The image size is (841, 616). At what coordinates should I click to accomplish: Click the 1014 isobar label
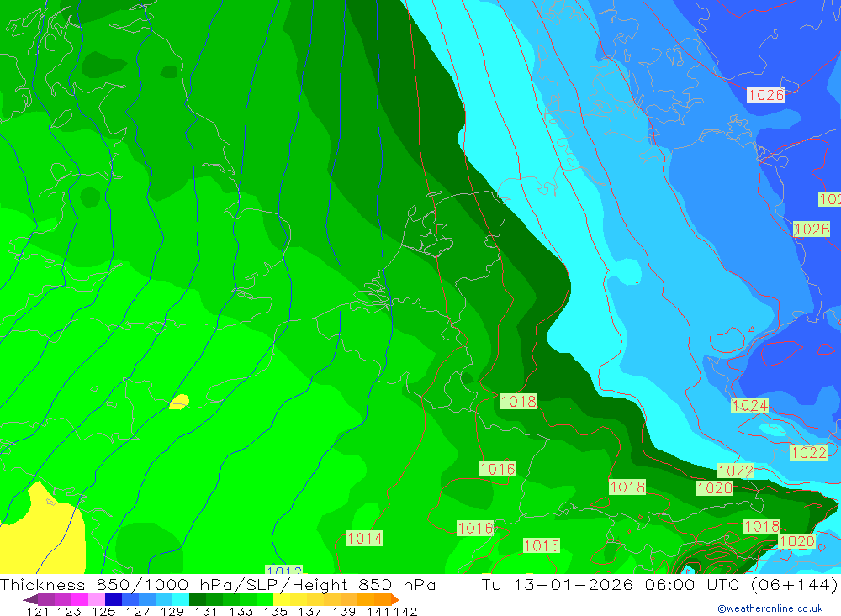(365, 538)
